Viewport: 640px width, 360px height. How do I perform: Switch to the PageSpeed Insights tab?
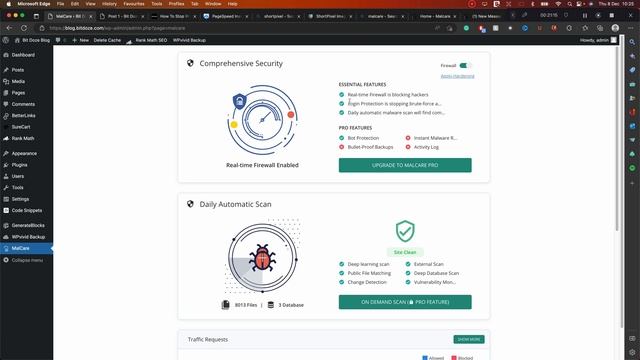pyautogui.click(x=225, y=16)
